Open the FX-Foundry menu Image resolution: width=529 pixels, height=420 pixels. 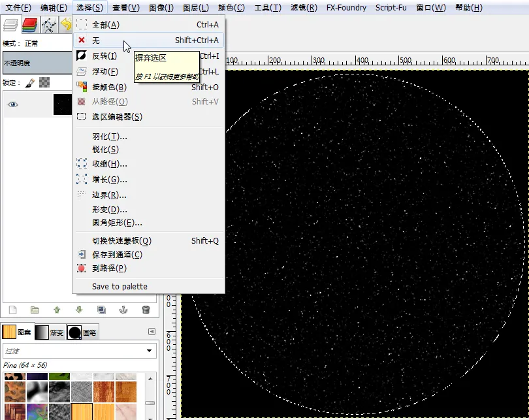tap(346, 7)
